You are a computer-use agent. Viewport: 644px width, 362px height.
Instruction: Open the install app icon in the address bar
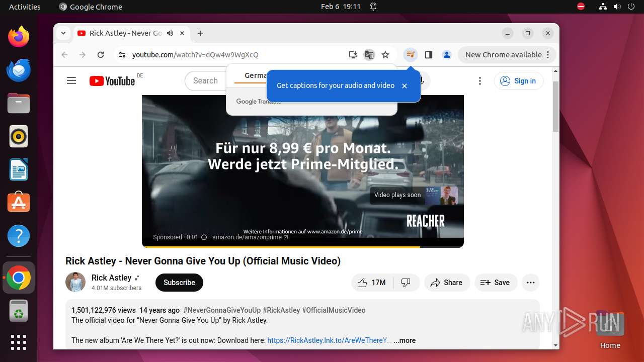(353, 55)
